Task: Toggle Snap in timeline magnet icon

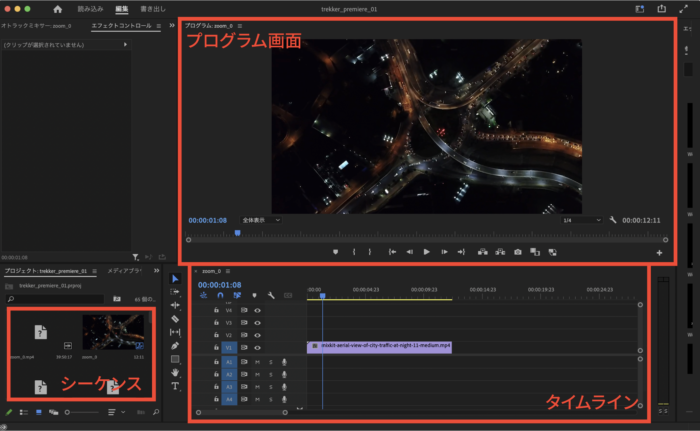Action: point(220,295)
